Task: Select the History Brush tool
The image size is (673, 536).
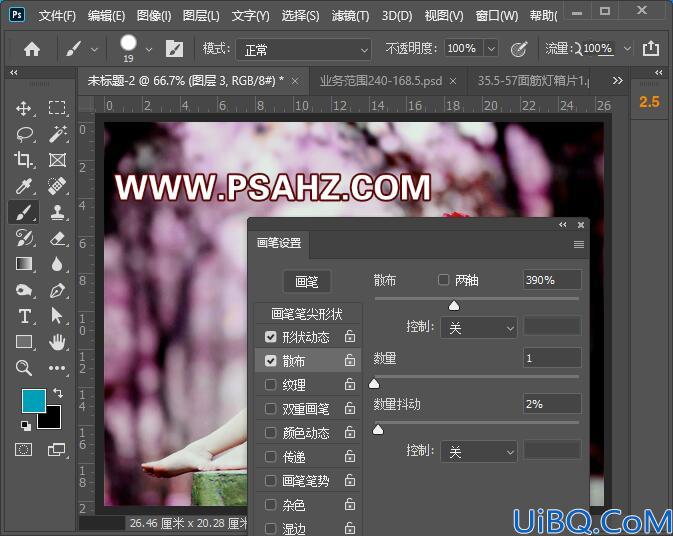Action: (24, 238)
